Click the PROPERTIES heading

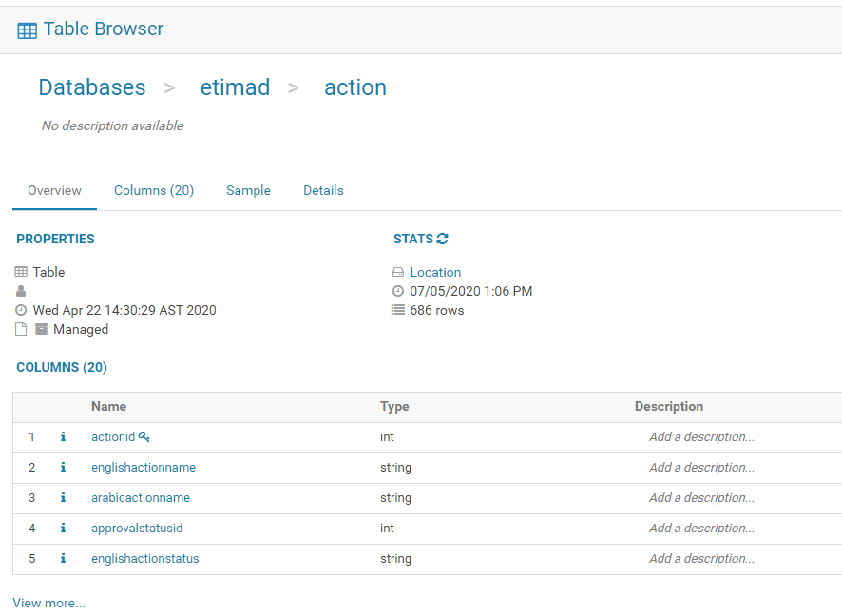point(55,239)
